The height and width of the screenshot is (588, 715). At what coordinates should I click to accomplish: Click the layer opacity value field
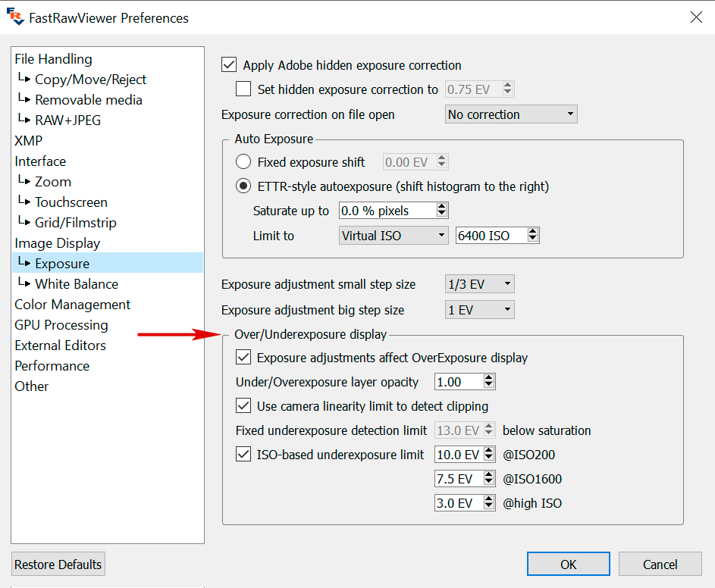(458, 382)
